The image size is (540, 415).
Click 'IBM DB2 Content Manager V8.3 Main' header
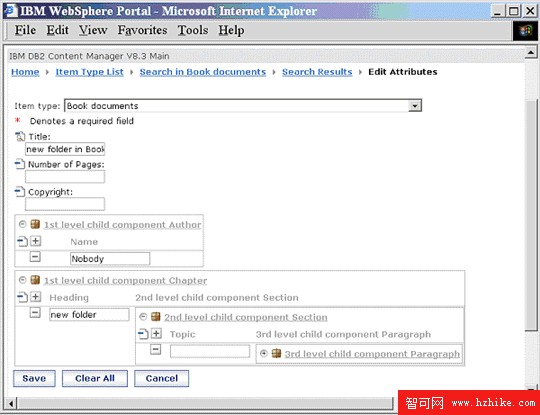click(89, 56)
